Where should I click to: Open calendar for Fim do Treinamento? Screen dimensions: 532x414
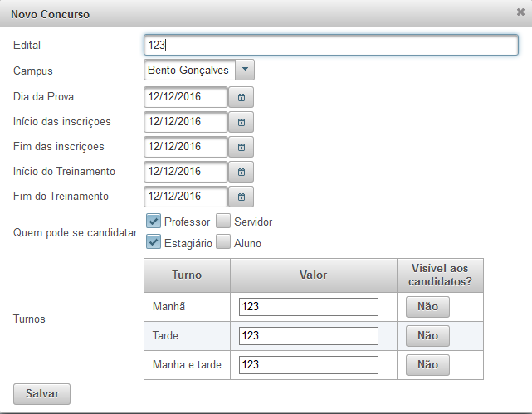pos(241,197)
